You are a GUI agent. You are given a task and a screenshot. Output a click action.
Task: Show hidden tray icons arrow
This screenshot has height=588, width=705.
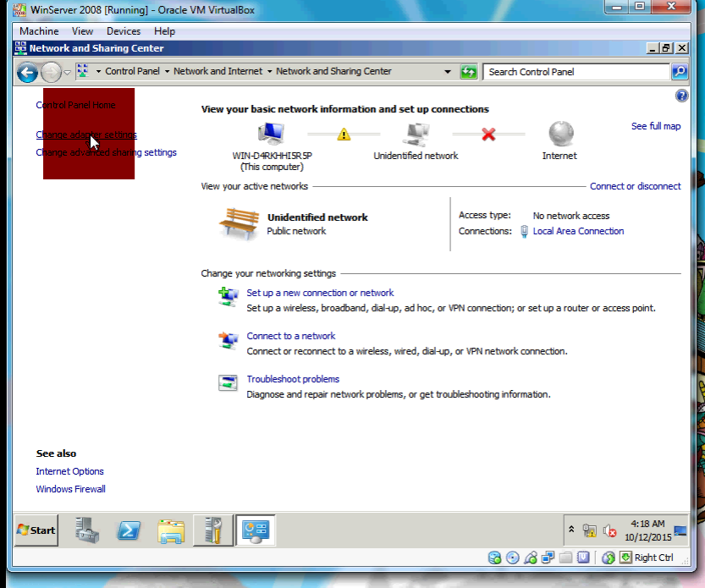pos(571,529)
